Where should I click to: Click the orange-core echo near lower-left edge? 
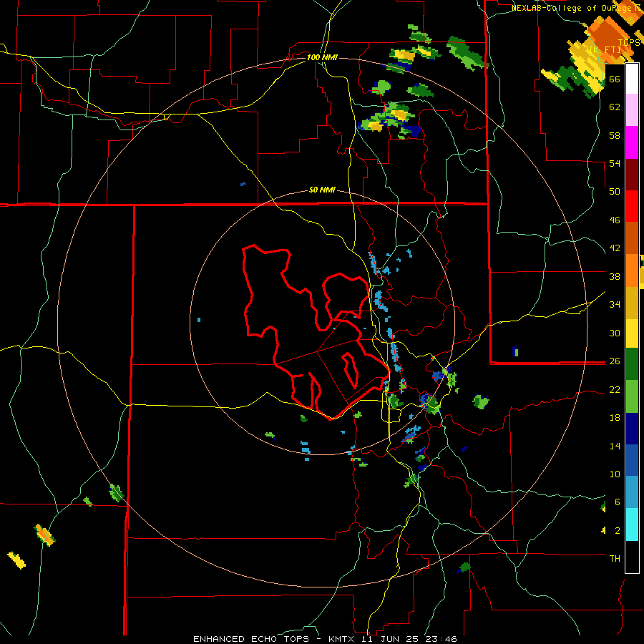click(x=44, y=535)
